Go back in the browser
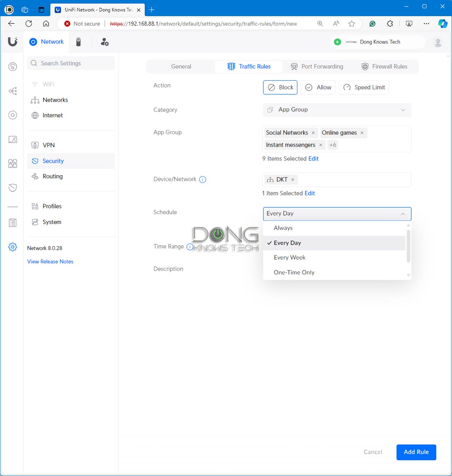This screenshot has width=452, height=476. coord(11,23)
